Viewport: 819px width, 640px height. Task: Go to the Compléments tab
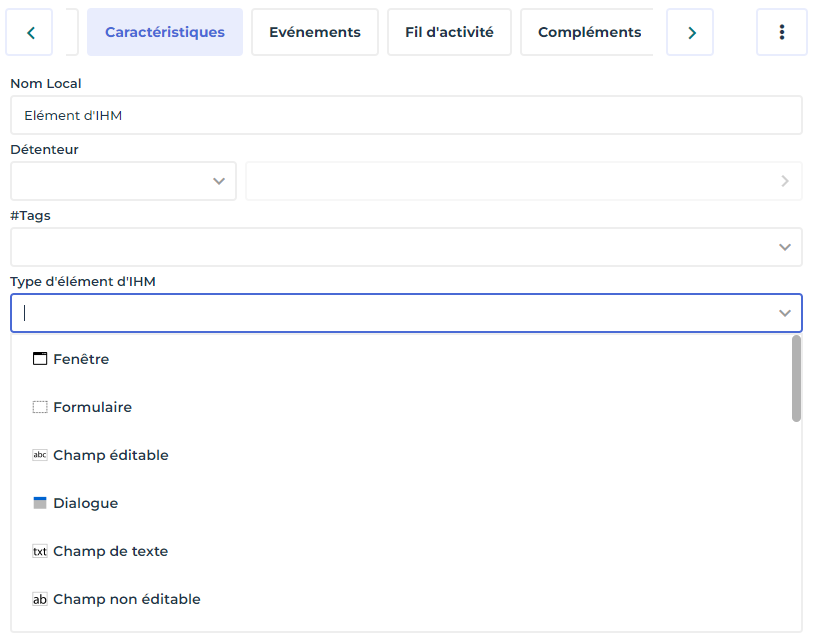click(589, 32)
